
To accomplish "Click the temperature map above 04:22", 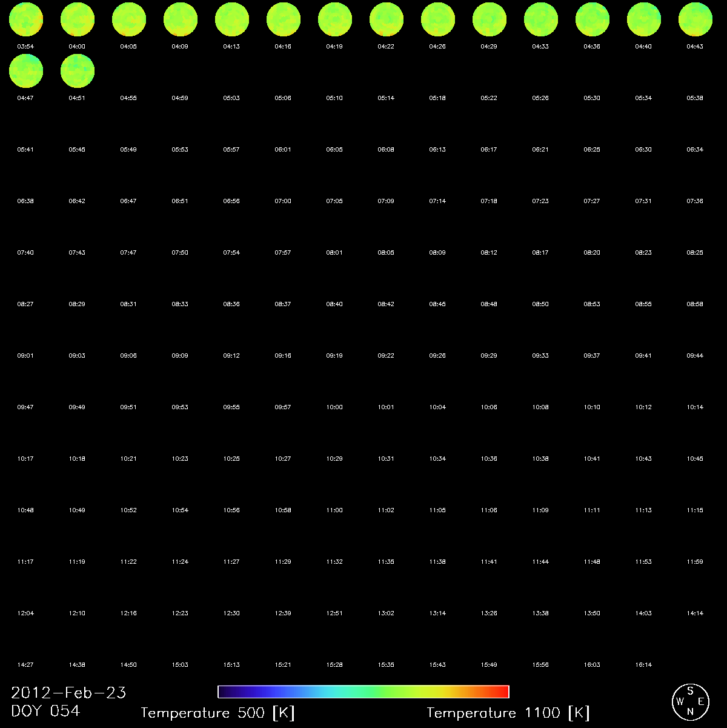I will tap(386, 19).
